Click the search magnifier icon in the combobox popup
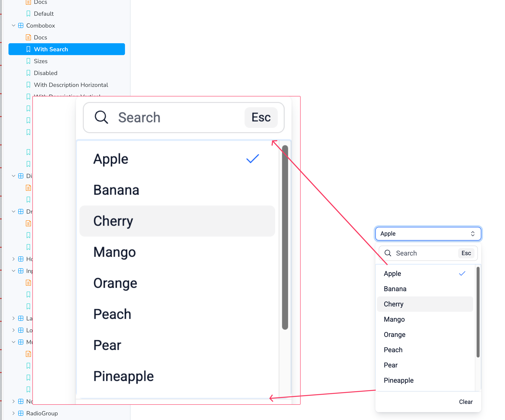The image size is (505, 420). (x=388, y=253)
